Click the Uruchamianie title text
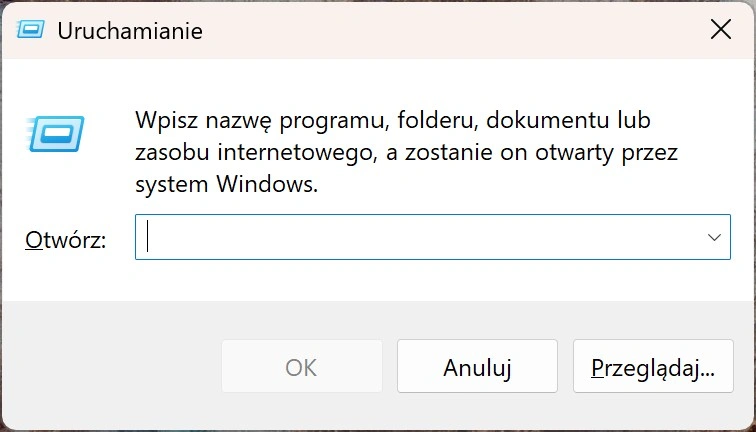 tap(130, 30)
